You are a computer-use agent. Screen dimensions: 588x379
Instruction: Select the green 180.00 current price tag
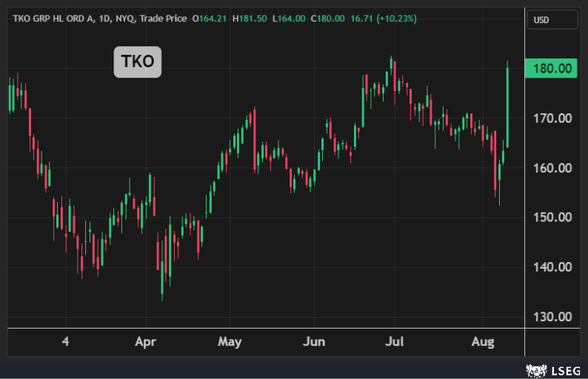coord(550,69)
